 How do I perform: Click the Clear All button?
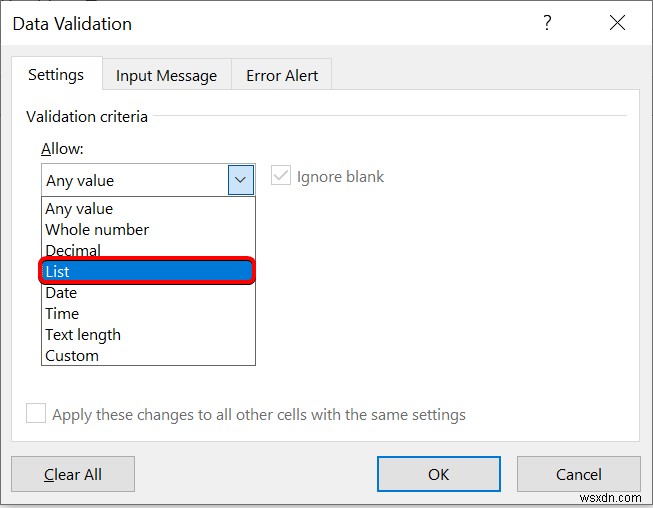(x=73, y=474)
